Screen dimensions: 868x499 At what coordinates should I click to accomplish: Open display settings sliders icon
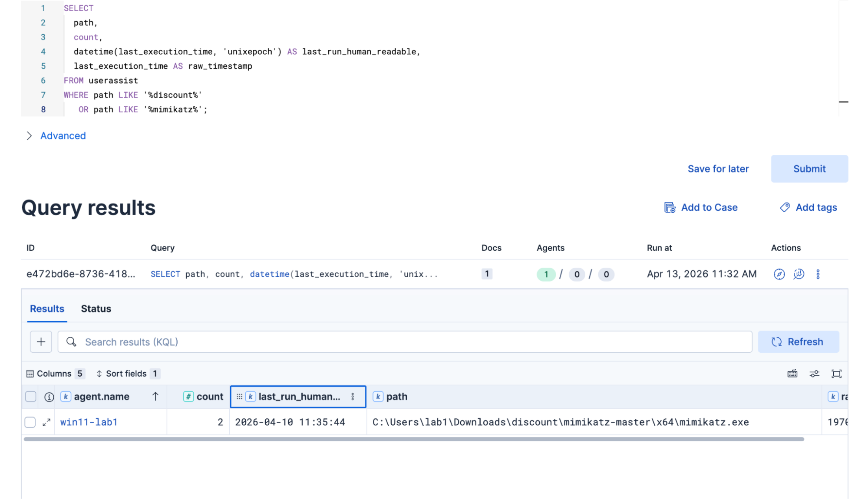[815, 374]
